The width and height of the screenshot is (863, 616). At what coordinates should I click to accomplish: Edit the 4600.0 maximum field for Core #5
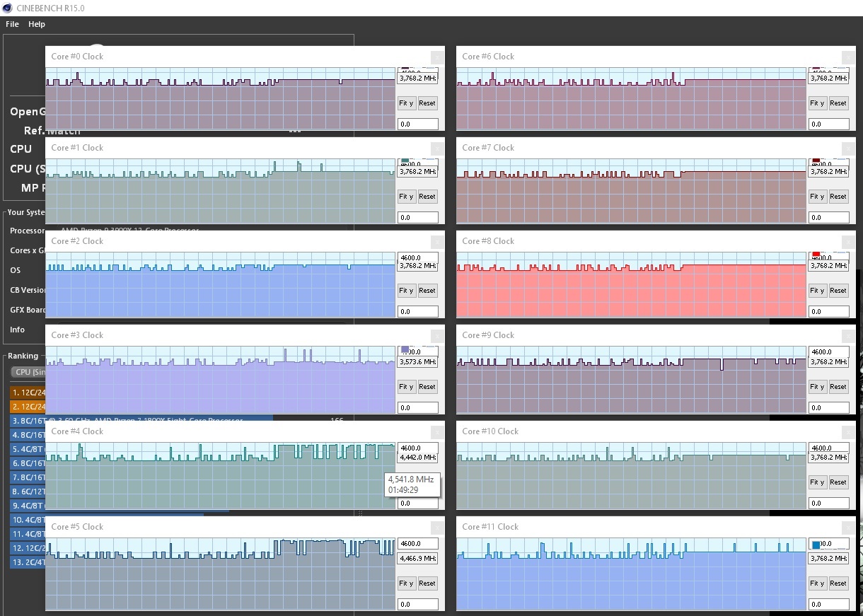point(417,544)
